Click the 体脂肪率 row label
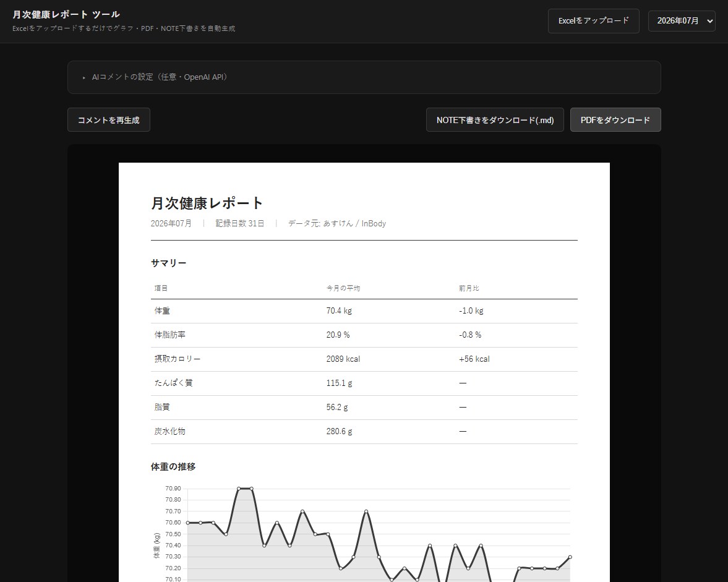This screenshot has height=582, width=728. tap(170, 335)
